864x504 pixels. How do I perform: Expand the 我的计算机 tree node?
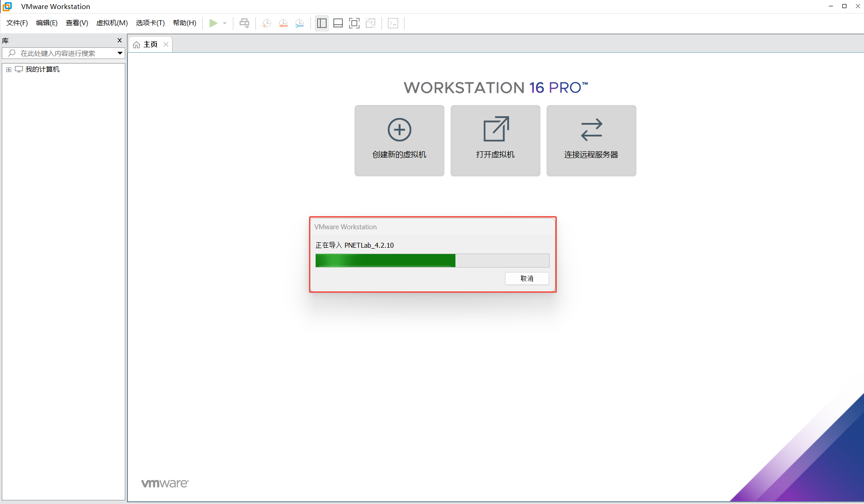click(x=9, y=69)
